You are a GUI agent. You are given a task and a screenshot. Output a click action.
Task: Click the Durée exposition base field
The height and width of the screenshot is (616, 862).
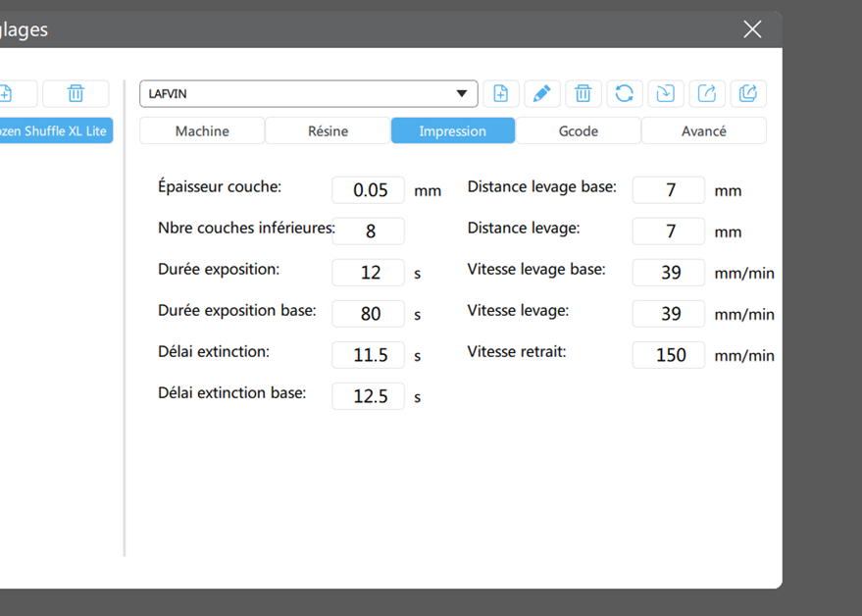pyautogui.click(x=369, y=314)
